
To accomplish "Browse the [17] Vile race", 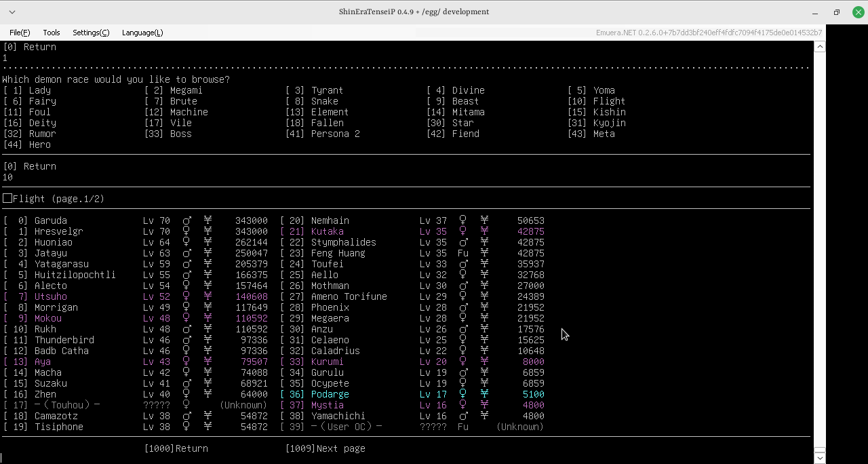I will coord(168,123).
